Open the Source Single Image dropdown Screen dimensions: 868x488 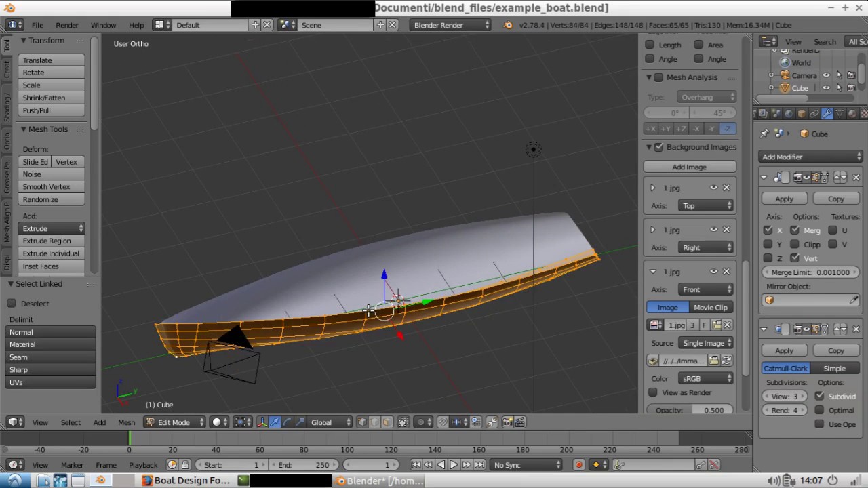point(706,343)
